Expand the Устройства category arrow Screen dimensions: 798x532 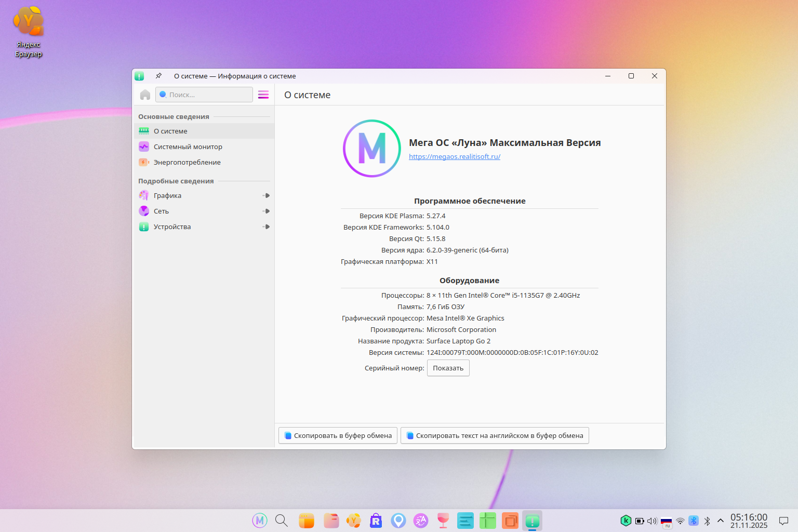pos(266,227)
